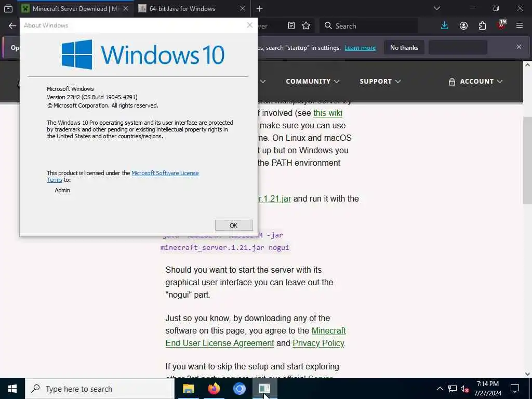
Task: Open a new browser tab
Action: click(260, 9)
